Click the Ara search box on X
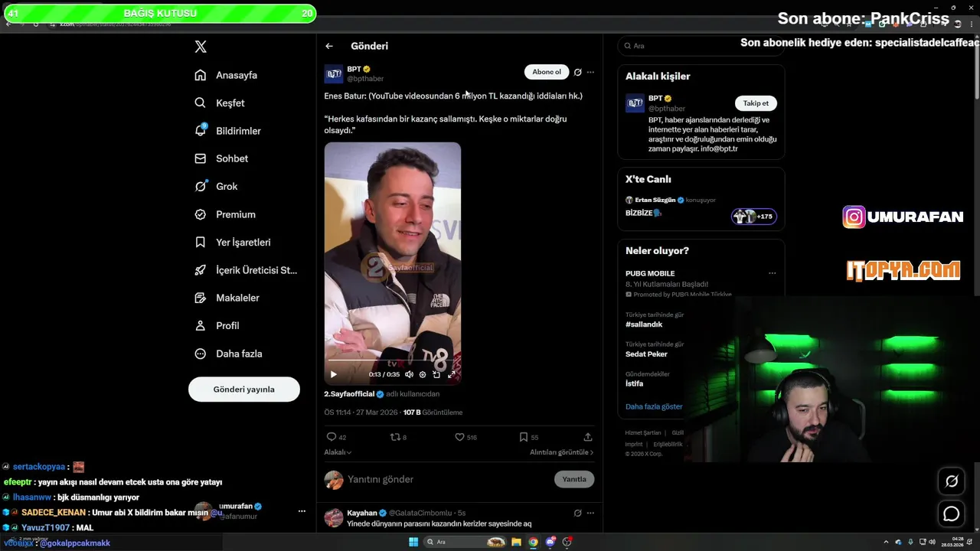The image size is (980, 551). (701, 46)
